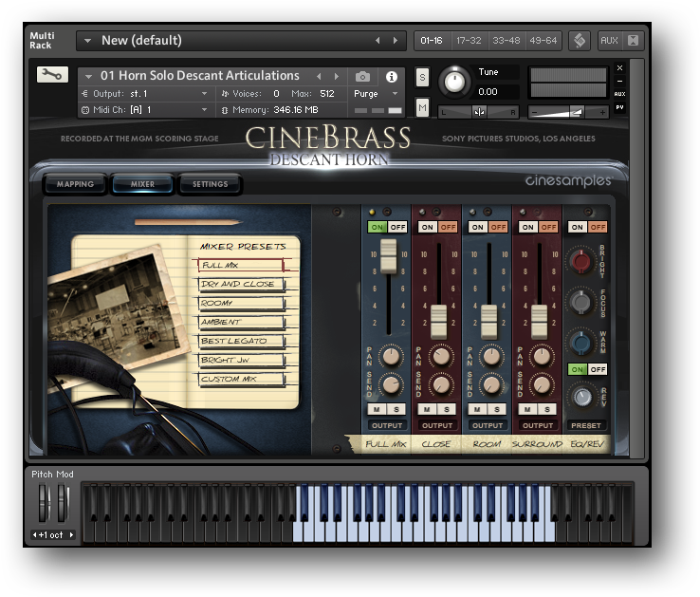The width and height of the screenshot is (700, 597).
Task: Toggle the instrument AUX button
Action: click(619, 94)
